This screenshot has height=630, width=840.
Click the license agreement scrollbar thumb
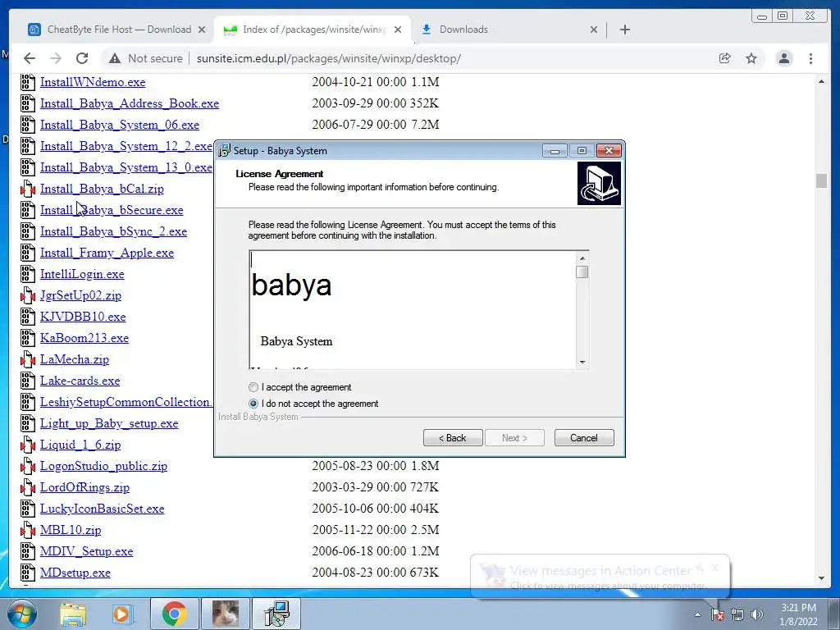[582, 272]
